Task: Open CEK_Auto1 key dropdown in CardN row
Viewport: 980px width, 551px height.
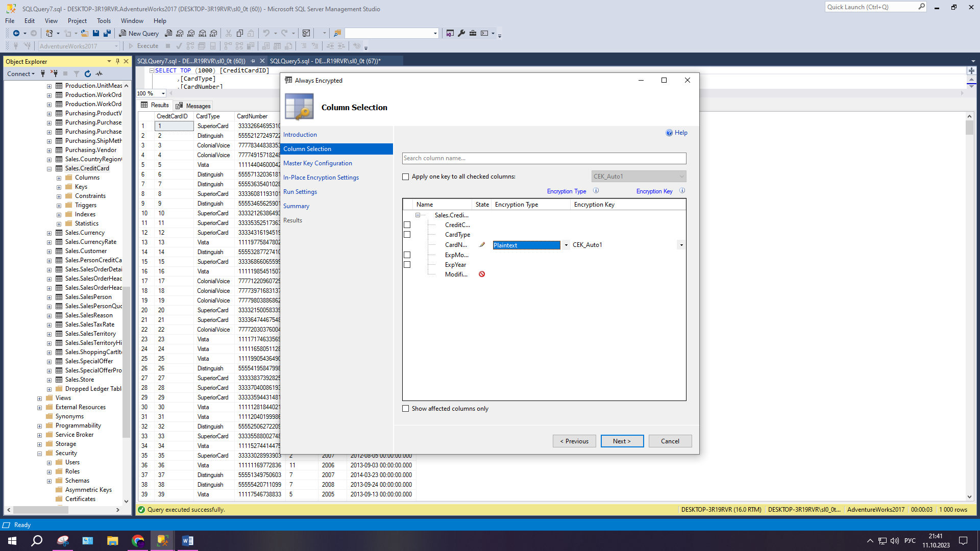Action: 681,245
